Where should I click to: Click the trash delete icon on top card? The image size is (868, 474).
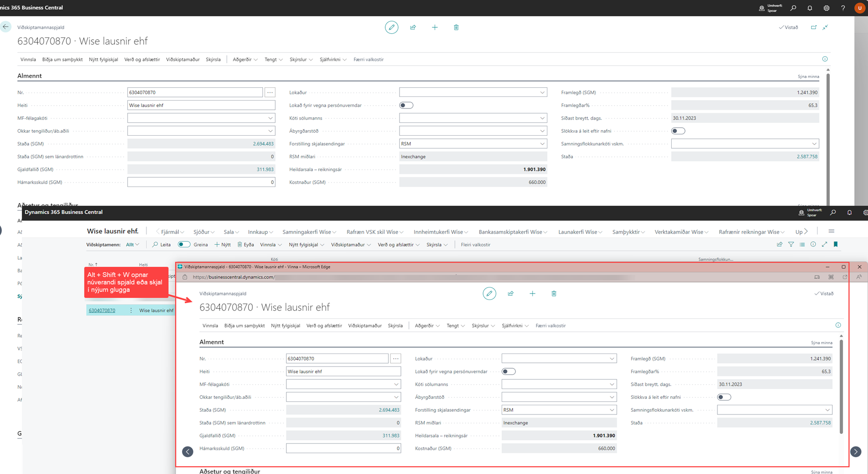click(456, 28)
